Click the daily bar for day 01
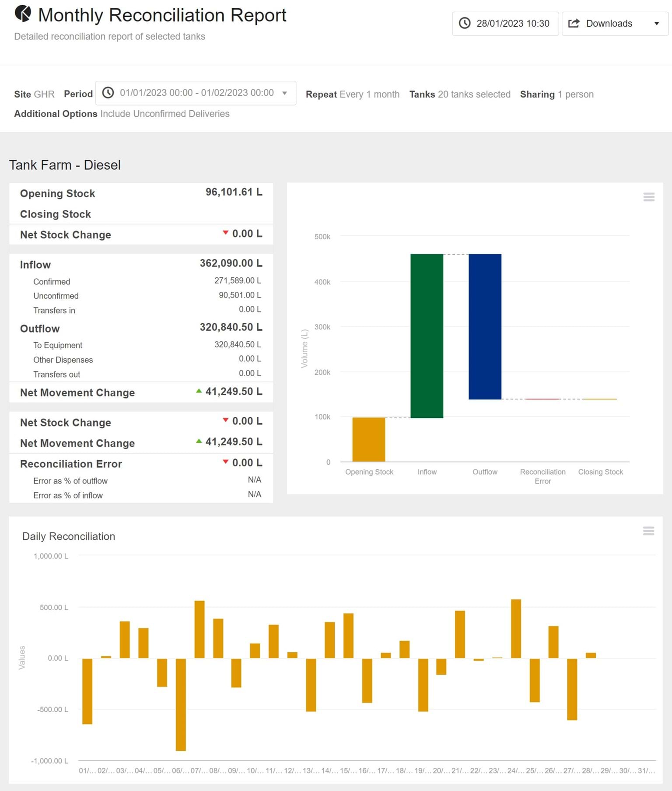This screenshot has width=672, height=791. (x=87, y=691)
